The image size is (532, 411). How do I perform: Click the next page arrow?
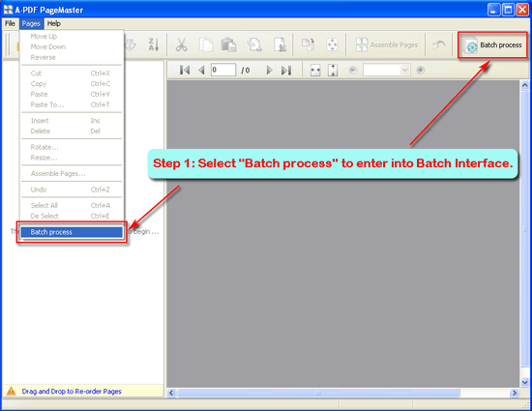coord(270,71)
